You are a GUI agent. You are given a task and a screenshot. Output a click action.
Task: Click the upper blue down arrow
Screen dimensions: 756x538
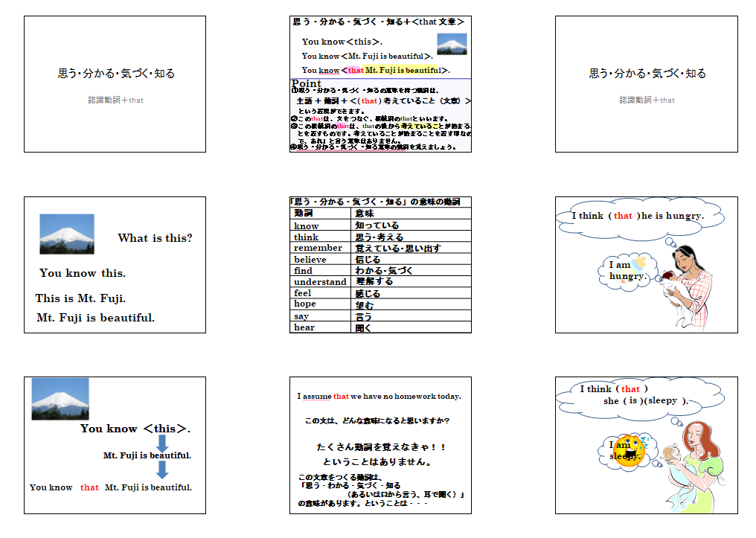[x=162, y=443]
